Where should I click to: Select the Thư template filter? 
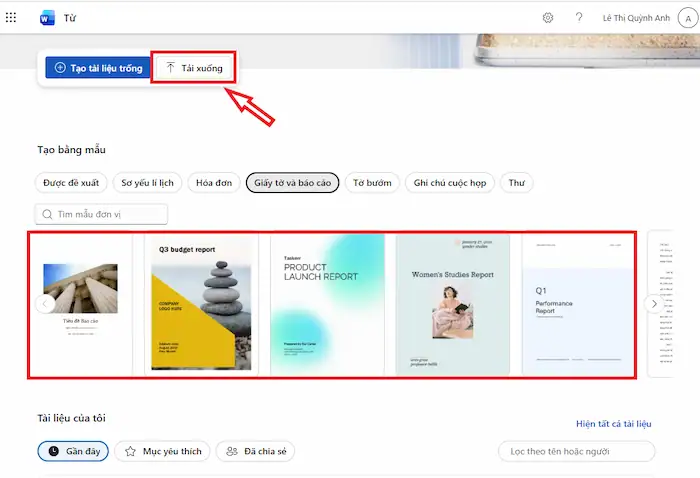[517, 183]
